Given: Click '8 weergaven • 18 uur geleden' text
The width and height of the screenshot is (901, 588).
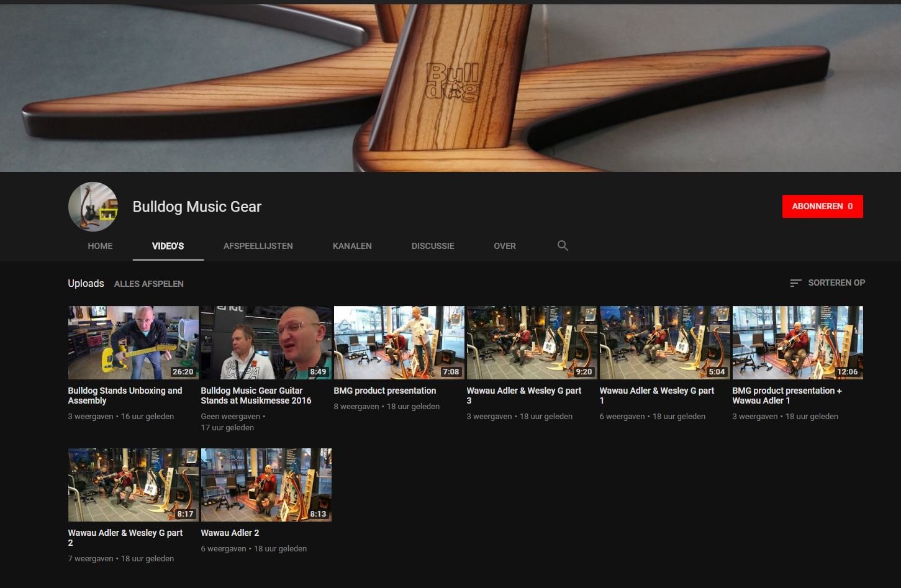Looking at the screenshot, I should coord(387,407).
